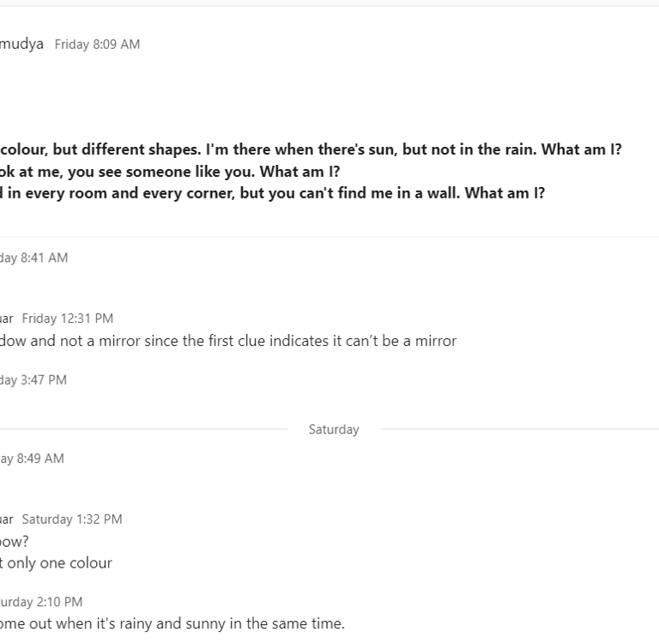Click the 8:49 AM message timestamp
Viewport: 659px width, 644px height.
[x=33, y=459]
